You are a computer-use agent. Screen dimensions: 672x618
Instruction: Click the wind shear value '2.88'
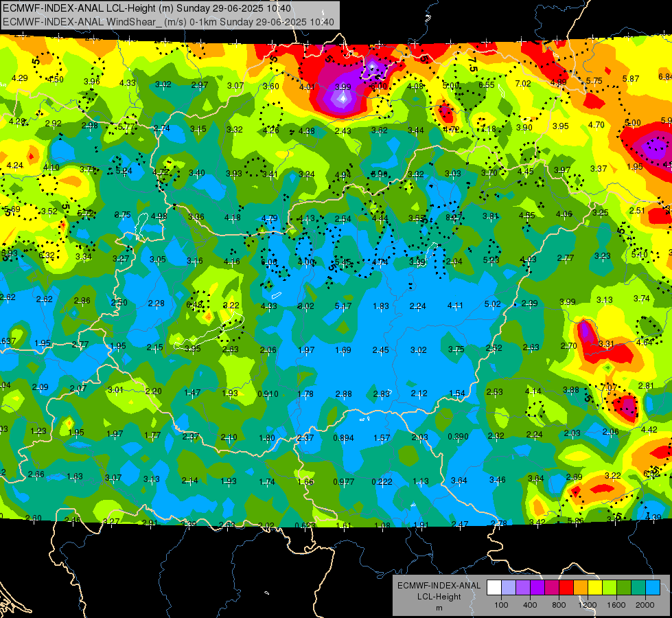(x=344, y=393)
